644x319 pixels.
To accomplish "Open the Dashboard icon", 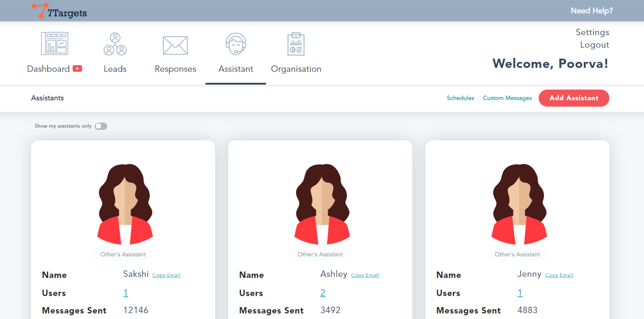I will point(54,44).
